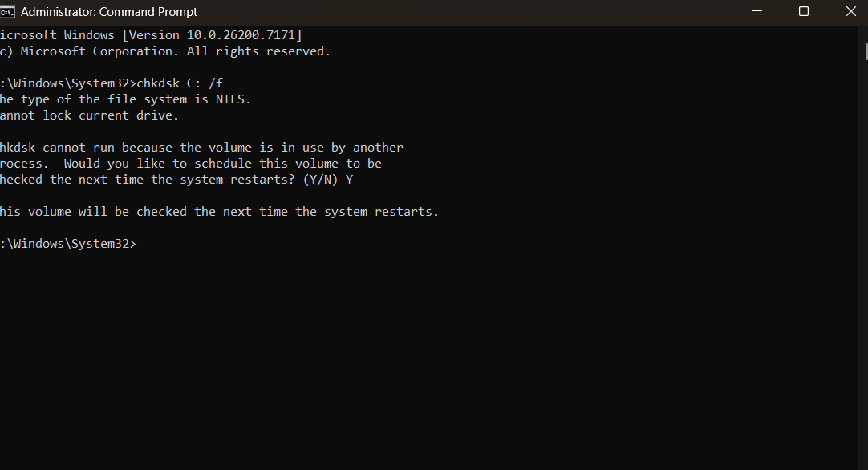Viewport: 868px width, 470px height.
Task: Click the vertical scrollbar thumb
Action: tap(866, 51)
